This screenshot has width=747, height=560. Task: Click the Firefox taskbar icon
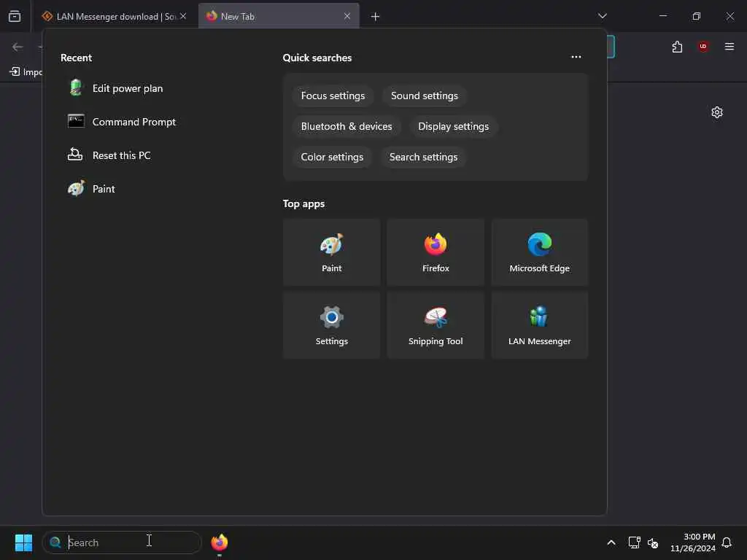219,542
